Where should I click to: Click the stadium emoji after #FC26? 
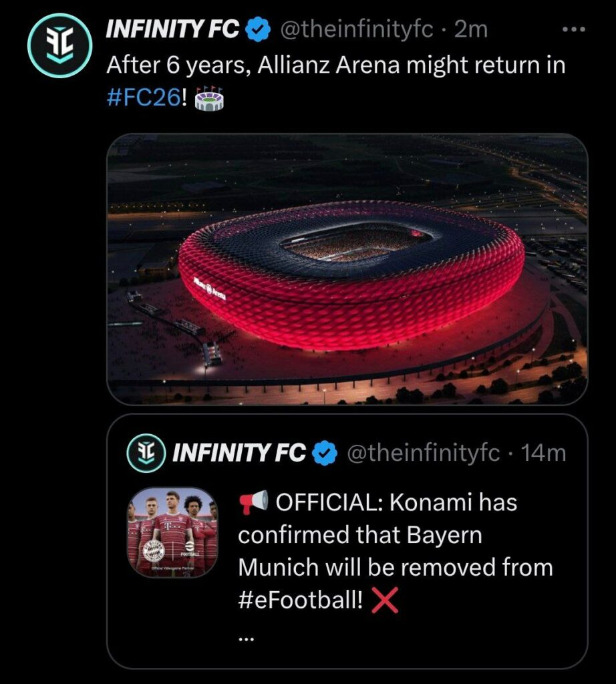click(x=208, y=98)
